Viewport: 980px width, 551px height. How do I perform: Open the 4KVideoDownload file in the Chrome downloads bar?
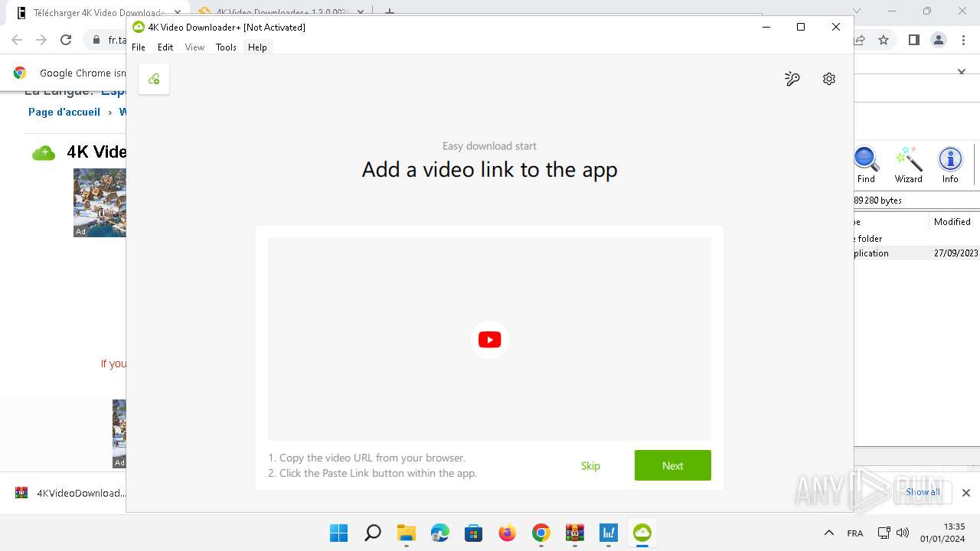(x=70, y=493)
